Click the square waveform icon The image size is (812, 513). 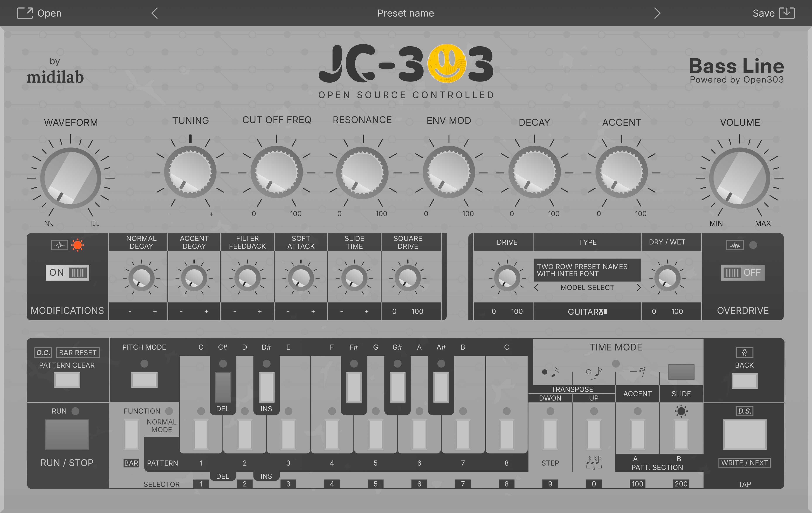pos(95,224)
